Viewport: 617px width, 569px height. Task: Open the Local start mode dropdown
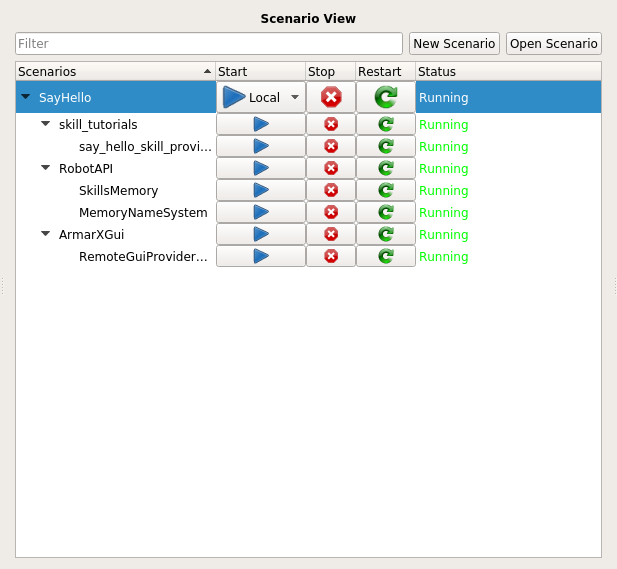tap(294, 98)
